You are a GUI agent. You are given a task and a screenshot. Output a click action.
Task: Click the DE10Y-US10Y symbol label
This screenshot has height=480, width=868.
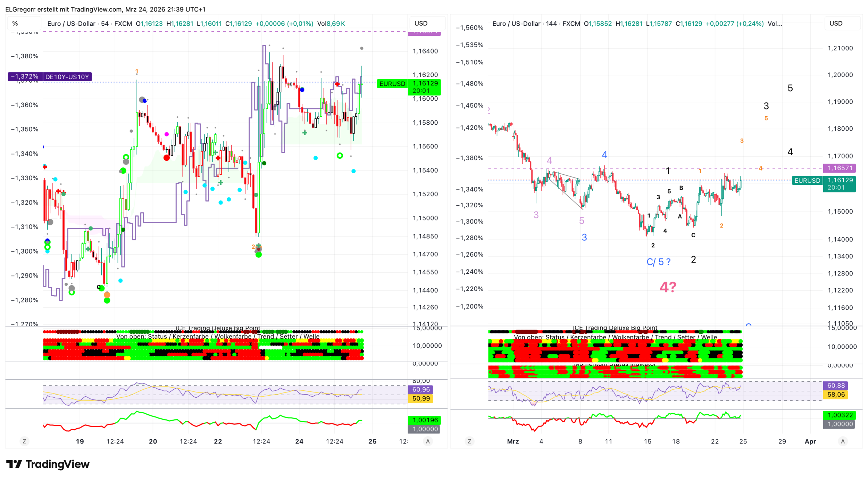tap(67, 77)
